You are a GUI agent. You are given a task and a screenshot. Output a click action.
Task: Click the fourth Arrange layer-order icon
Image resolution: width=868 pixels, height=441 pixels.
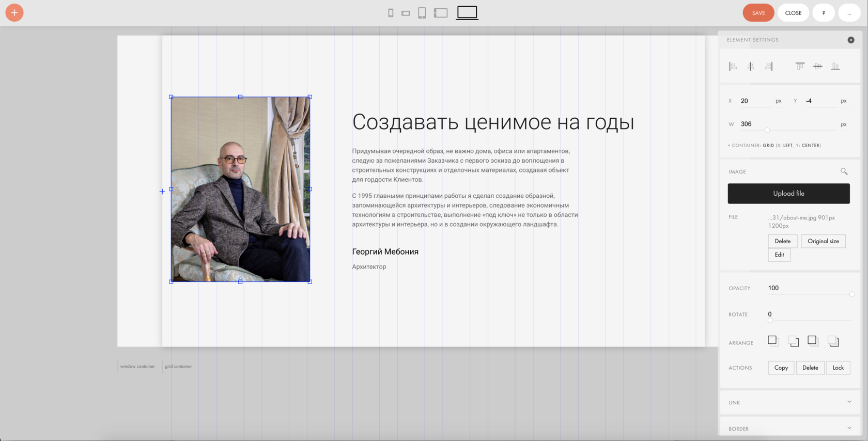(833, 341)
